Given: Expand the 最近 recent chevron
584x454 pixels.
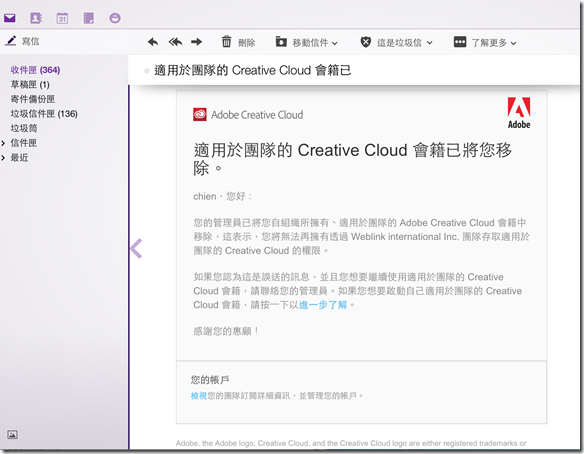Looking at the screenshot, I should point(3,158).
